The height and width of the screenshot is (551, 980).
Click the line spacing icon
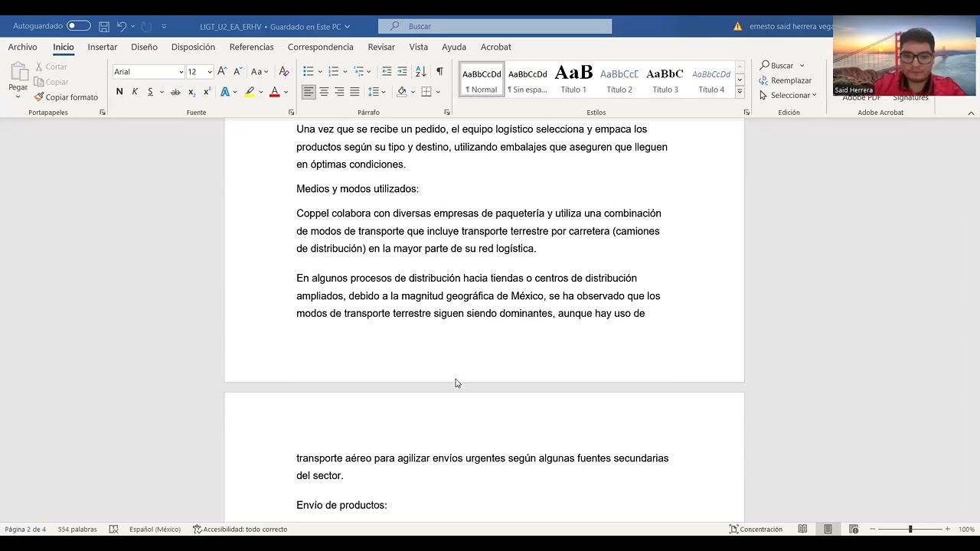374,92
